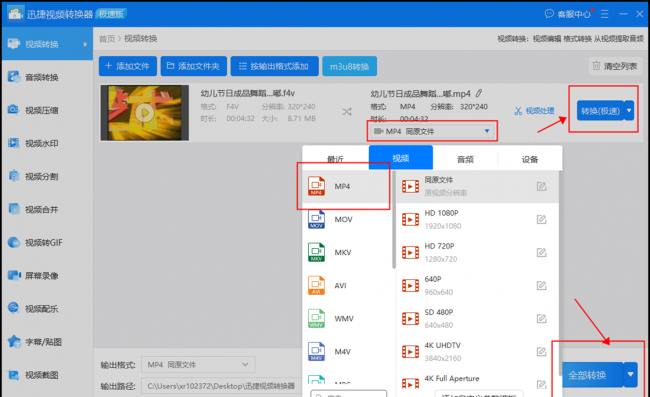Edit the SD 480P preset settings
Viewport: 650px width, 397px height.
click(x=541, y=319)
